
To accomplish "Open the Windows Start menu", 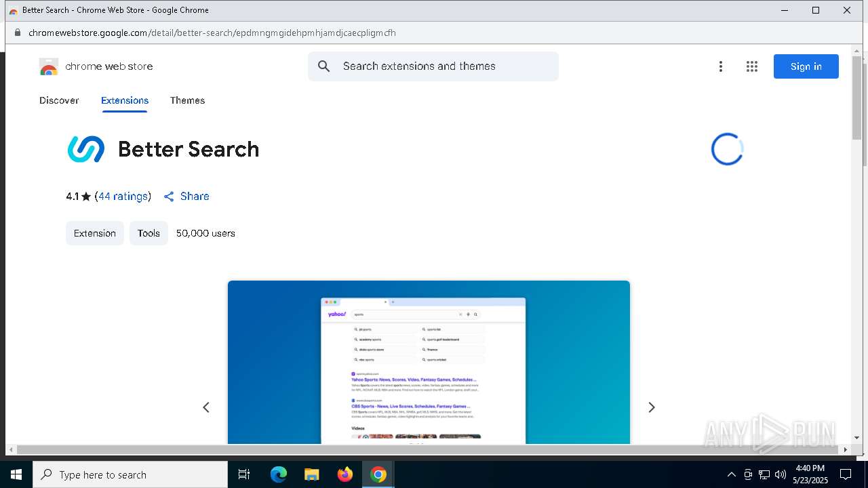I will (16, 474).
